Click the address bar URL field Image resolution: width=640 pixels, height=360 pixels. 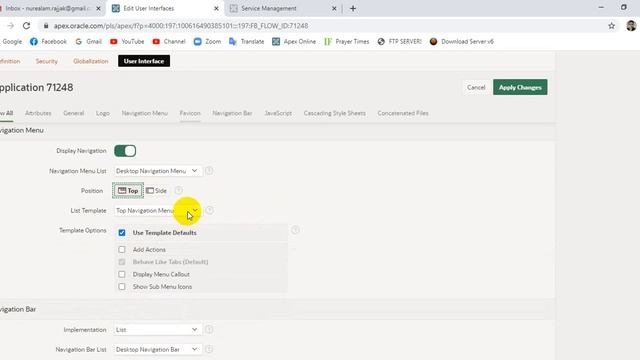pyautogui.click(x=327, y=26)
